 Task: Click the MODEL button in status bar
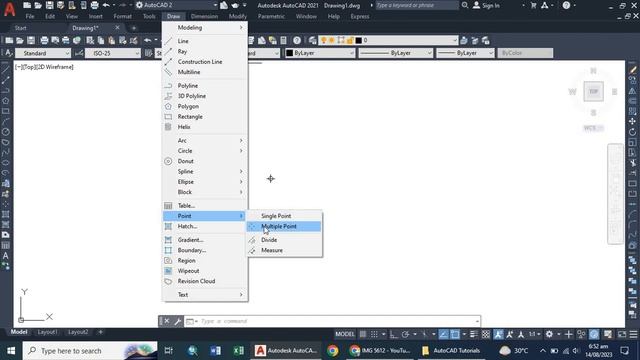point(345,334)
